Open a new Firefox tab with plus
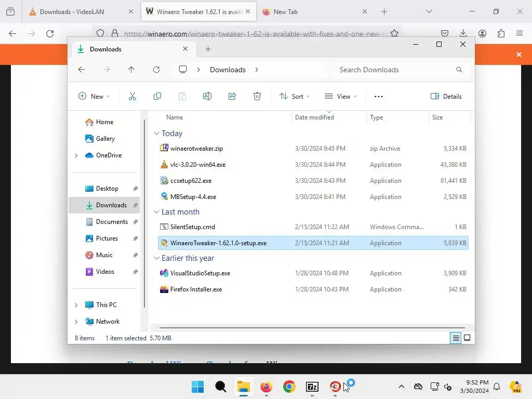 coord(384,12)
